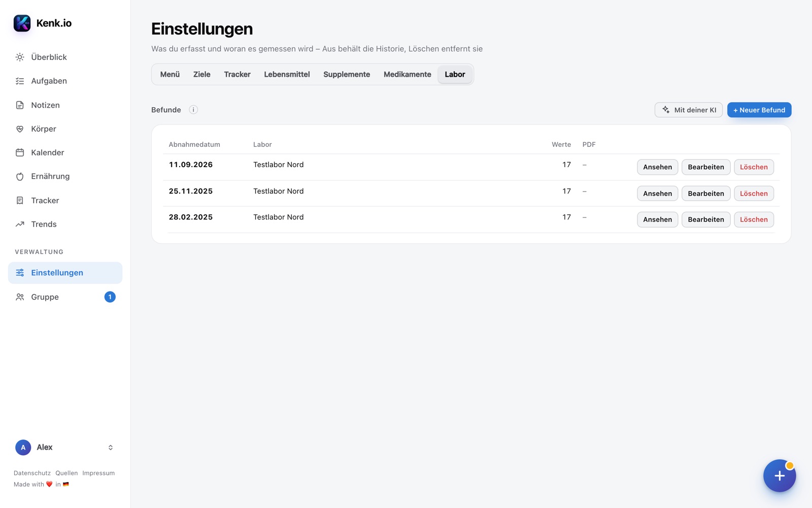Delete the 11.09.2026 result
Viewport: 812px width, 508px height.
(x=754, y=167)
